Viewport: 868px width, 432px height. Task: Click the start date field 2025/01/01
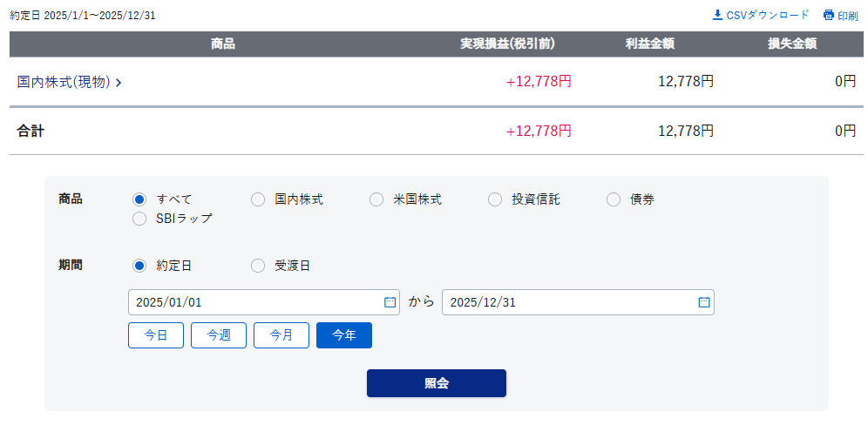coord(253,302)
